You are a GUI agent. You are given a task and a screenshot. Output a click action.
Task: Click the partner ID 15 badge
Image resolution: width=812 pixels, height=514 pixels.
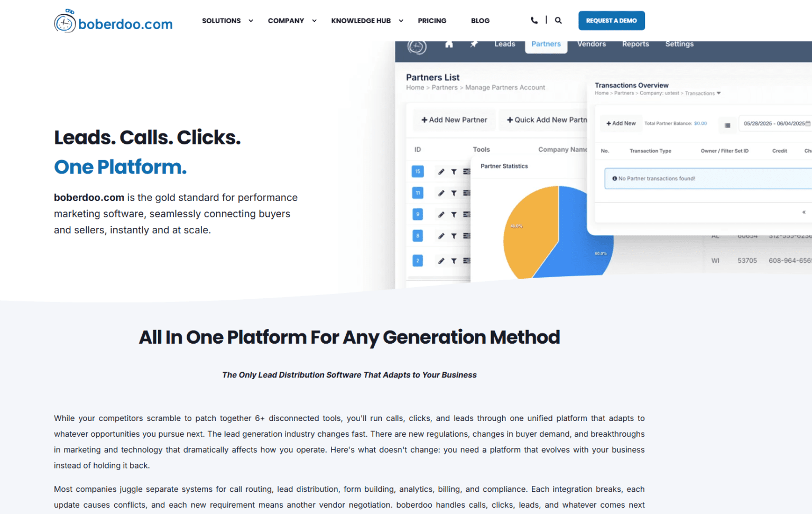pyautogui.click(x=418, y=171)
